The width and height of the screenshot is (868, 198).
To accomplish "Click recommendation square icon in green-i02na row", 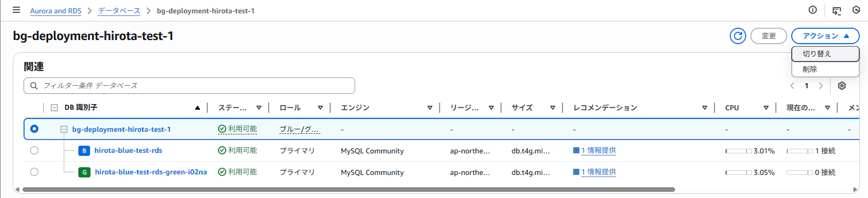I will (x=576, y=172).
